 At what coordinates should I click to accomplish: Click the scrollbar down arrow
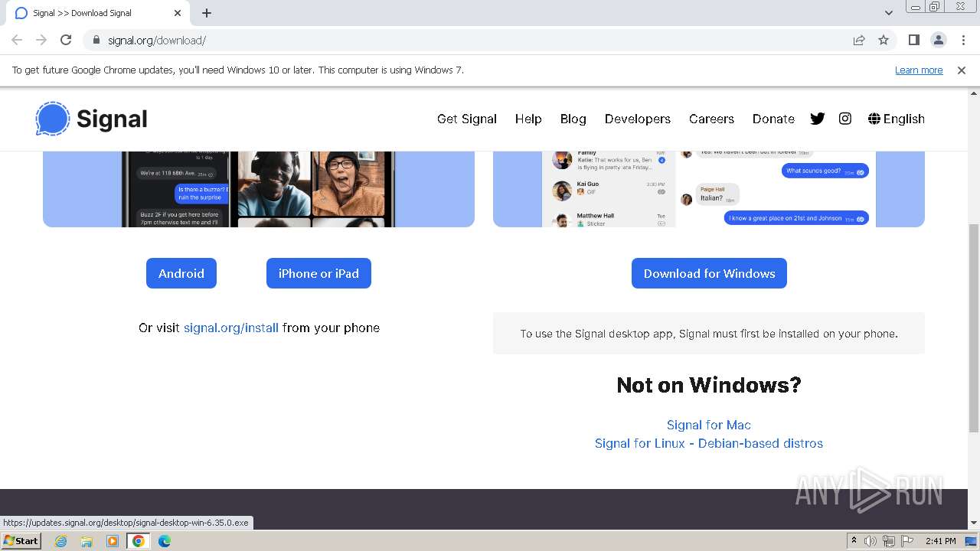click(x=974, y=523)
